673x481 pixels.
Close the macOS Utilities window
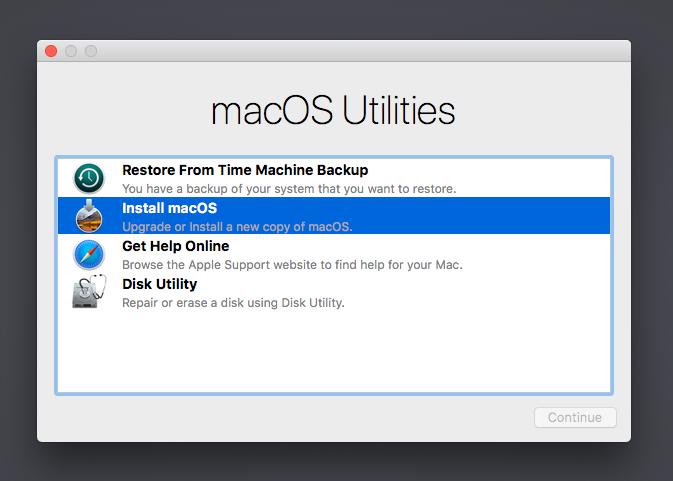[51, 51]
